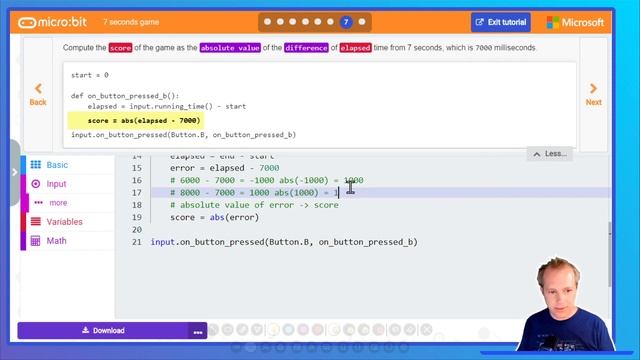640x360 pixels.
Task: Go to tutorial step 8 dot
Action: [x=362, y=22]
